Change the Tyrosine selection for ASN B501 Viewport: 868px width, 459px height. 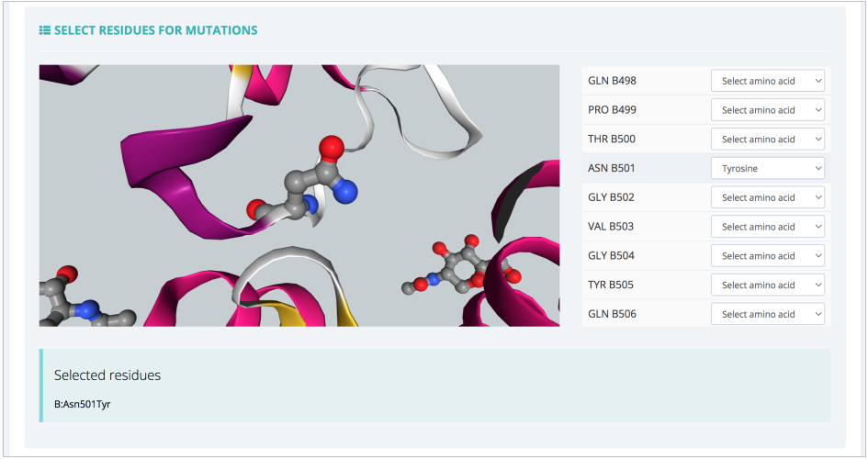coord(767,169)
